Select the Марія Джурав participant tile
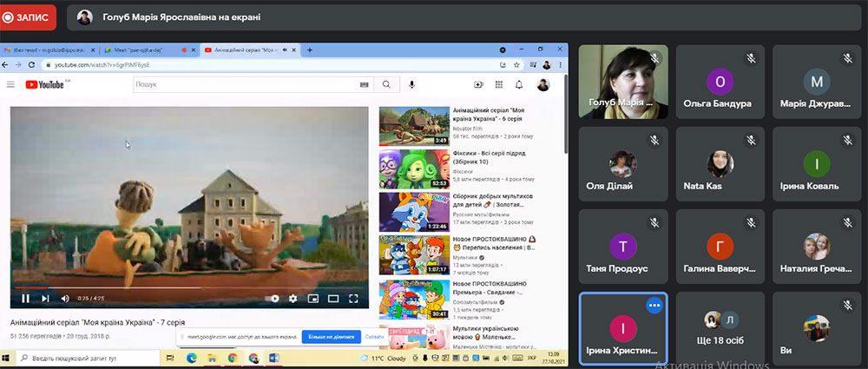This screenshot has height=369, width=868. (x=817, y=82)
